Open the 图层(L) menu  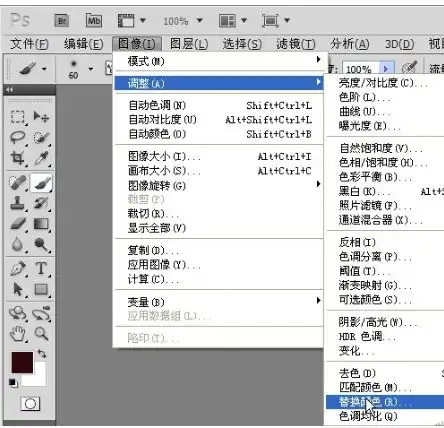(x=189, y=44)
